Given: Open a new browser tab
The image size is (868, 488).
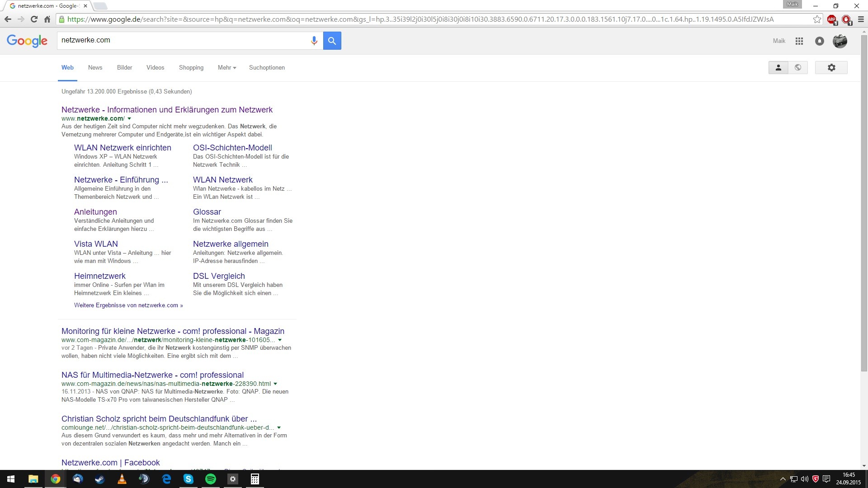Looking at the screenshot, I should [x=100, y=6].
